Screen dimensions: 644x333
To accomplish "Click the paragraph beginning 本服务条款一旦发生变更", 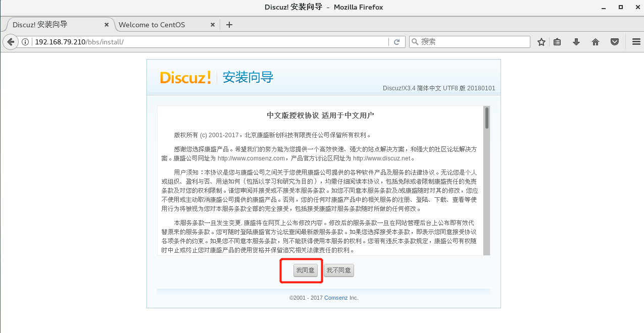I will [319, 236].
